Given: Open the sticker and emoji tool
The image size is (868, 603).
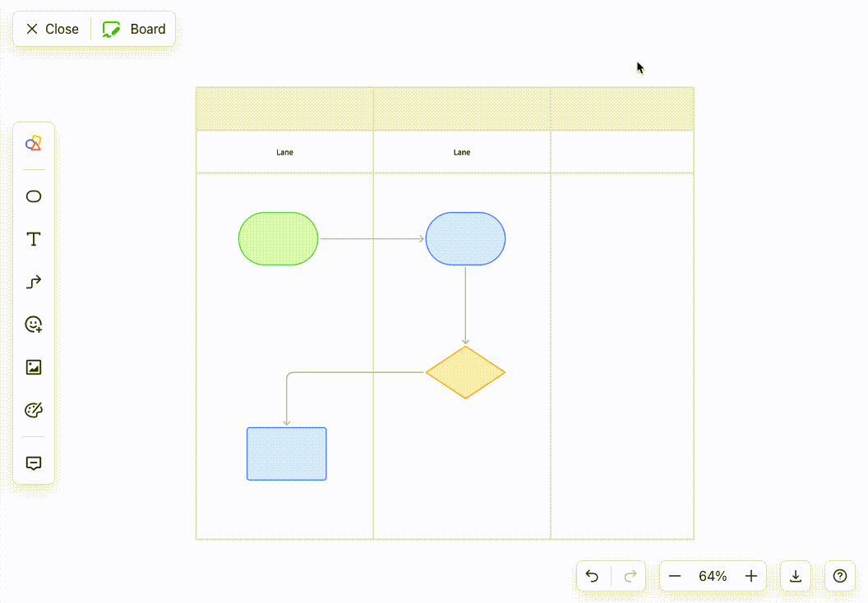Looking at the screenshot, I should point(33,325).
